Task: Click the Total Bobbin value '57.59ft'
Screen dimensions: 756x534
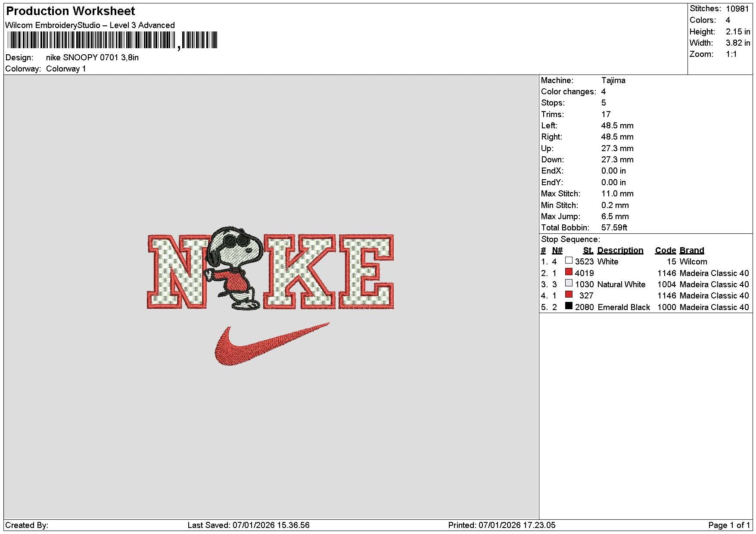Action: [x=614, y=228]
